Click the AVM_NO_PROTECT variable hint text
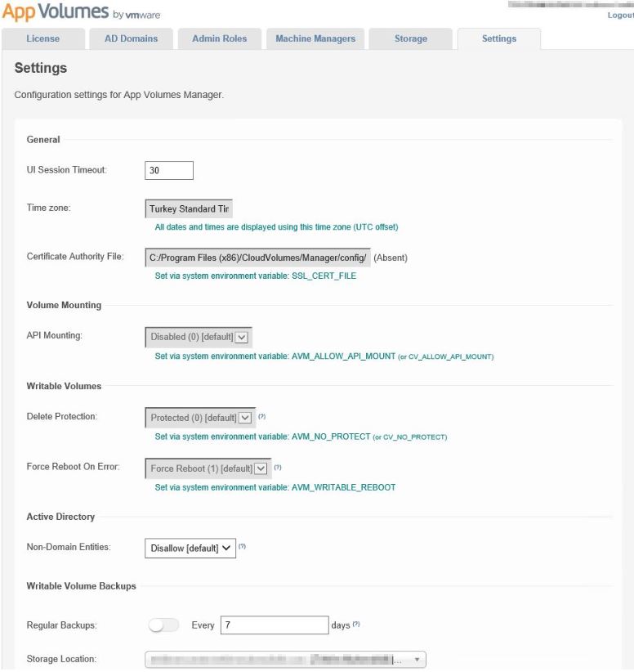Screen dimensions: 634x672 (301, 437)
